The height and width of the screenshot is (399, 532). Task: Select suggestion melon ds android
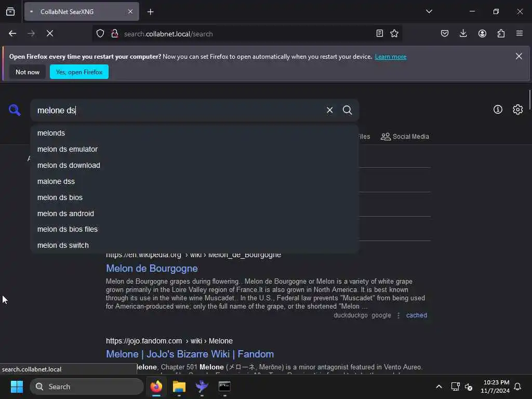[194, 214]
